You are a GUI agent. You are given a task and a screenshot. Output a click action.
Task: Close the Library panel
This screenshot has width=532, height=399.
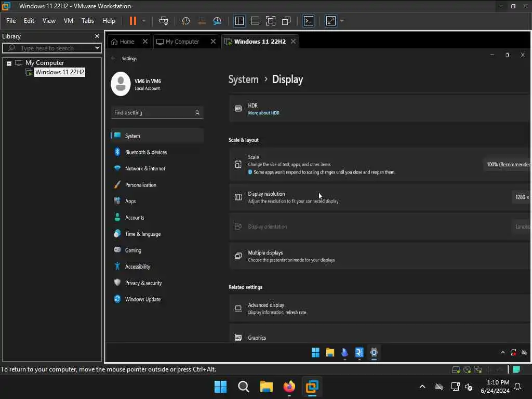point(97,36)
